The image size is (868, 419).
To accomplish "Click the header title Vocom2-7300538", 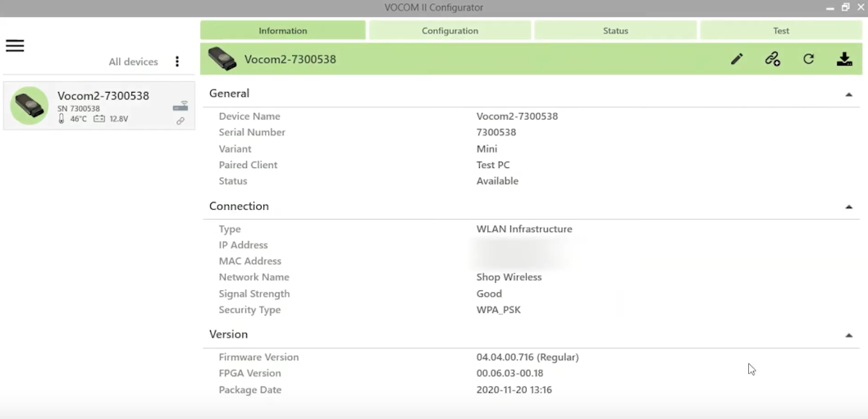I will tap(290, 59).
